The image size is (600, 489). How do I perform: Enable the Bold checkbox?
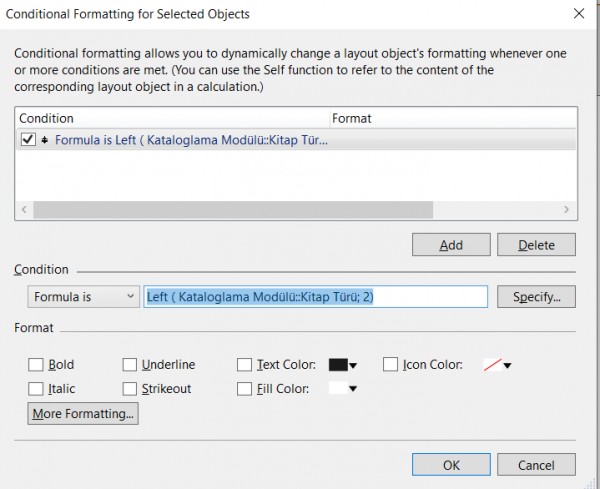[x=36, y=365]
